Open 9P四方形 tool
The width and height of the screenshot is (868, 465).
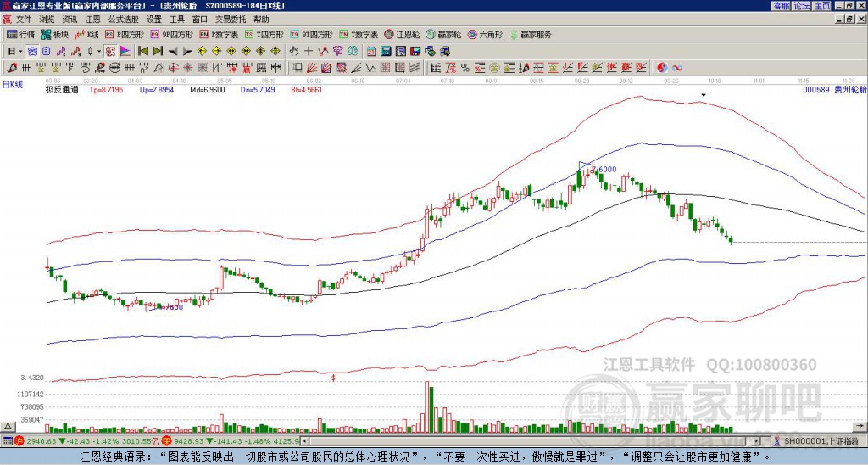[x=171, y=34]
